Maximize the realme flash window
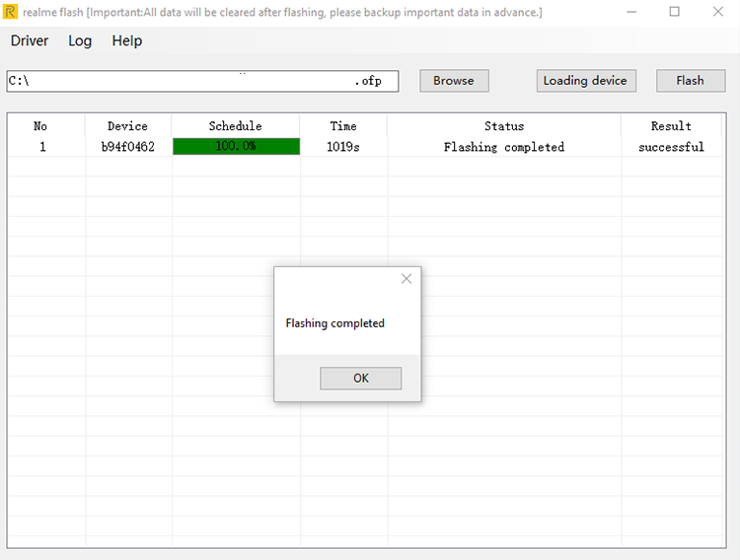The image size is (740, 560). point(675,12)
